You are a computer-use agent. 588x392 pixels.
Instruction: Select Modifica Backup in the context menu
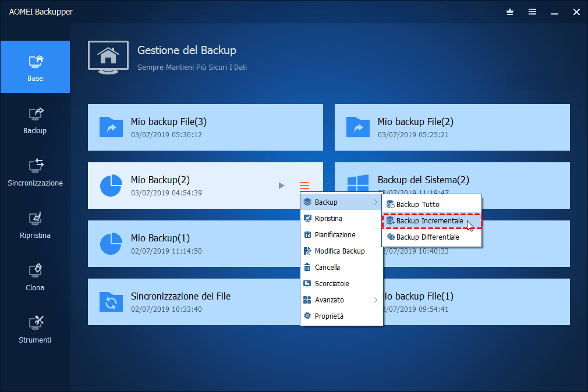[x=342, y=251]
